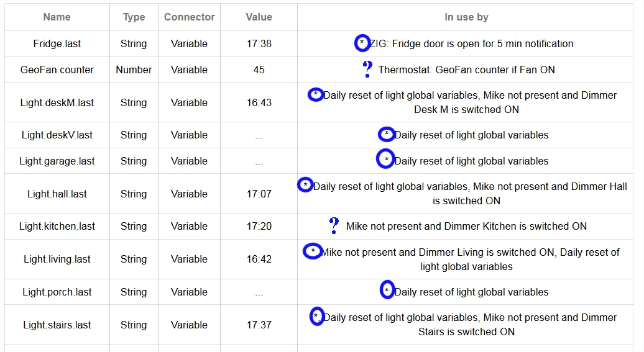The width and height of the screenshot is (644, 352).
Task: Open the ZIG Fridge door notification flow
Action: [x=471, y=43]
